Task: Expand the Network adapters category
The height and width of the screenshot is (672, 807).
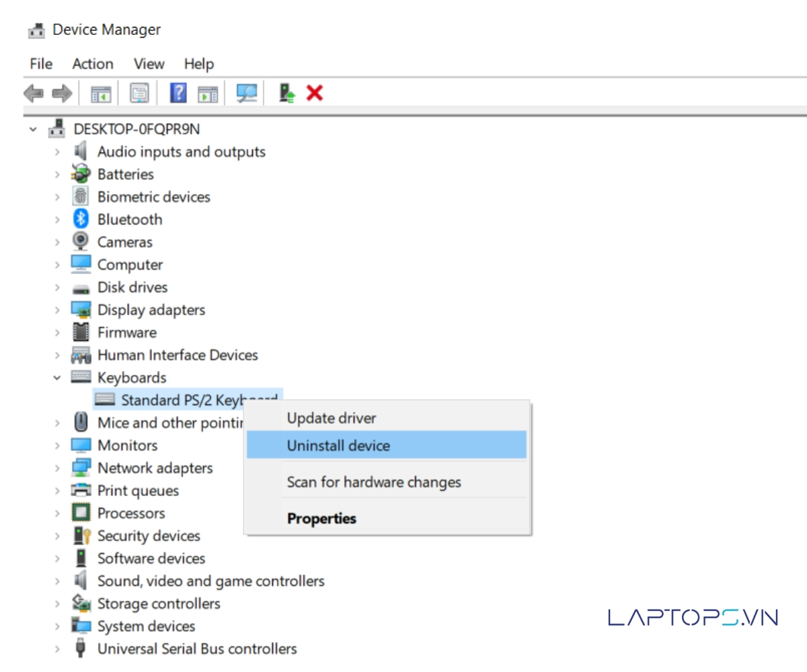Action: pyautogui.click(x=57, y=468)
